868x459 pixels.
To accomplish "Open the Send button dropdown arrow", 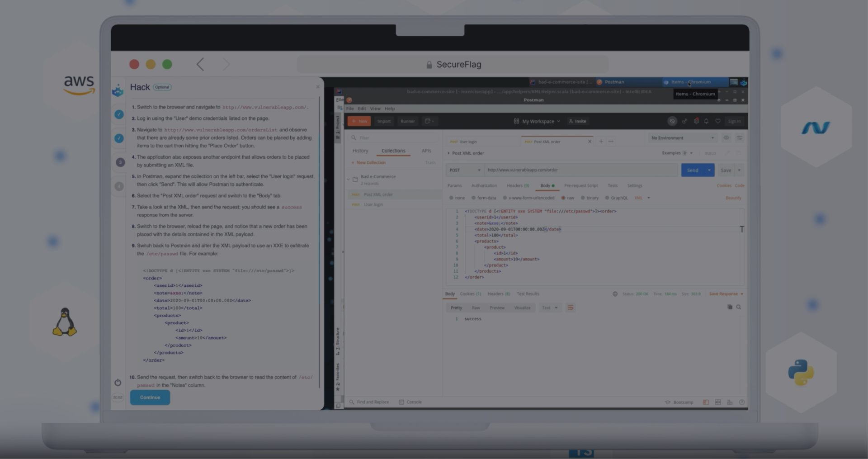I will tap(709, 170).
